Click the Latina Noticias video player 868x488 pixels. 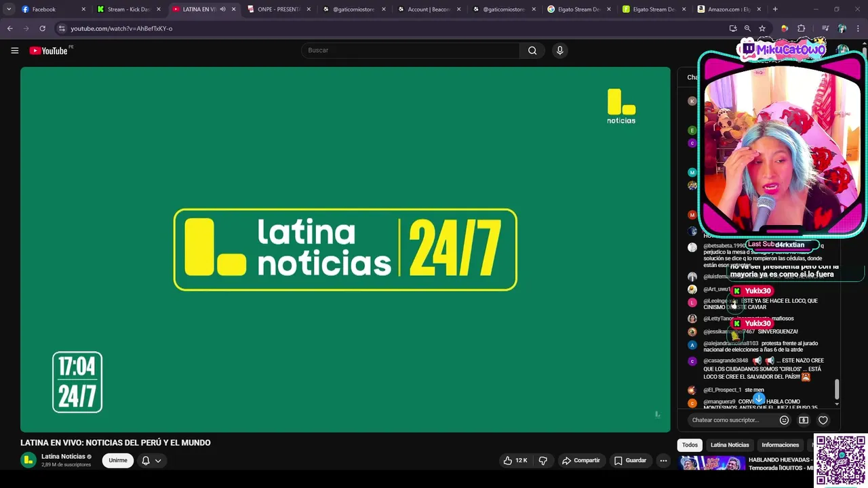(x=345, y=249)
